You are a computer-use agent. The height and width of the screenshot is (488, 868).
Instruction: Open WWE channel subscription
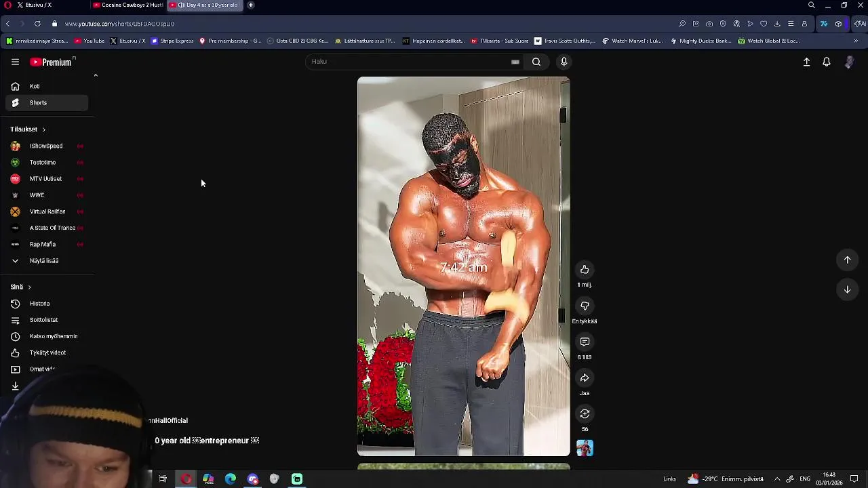click(x=47, y=195)
